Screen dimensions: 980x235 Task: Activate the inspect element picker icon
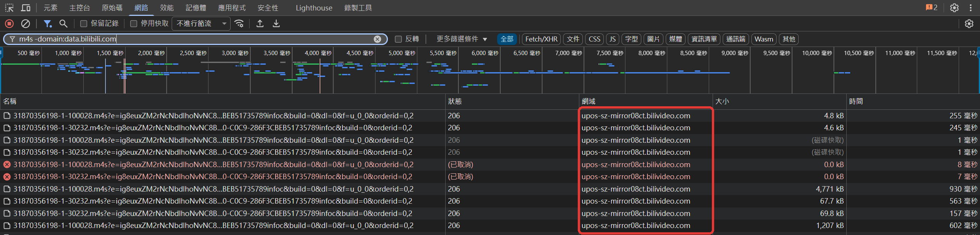tap(9, 8)
